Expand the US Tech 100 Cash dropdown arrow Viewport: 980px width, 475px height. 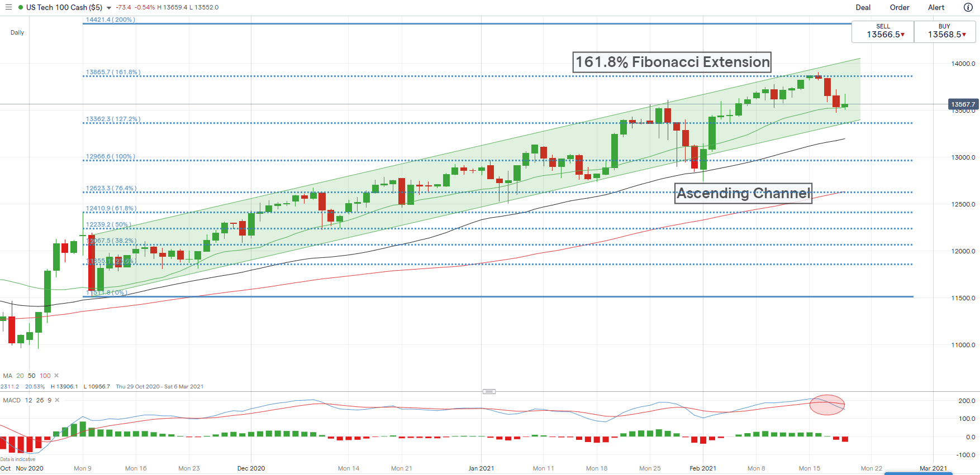[x=109, y=8]
